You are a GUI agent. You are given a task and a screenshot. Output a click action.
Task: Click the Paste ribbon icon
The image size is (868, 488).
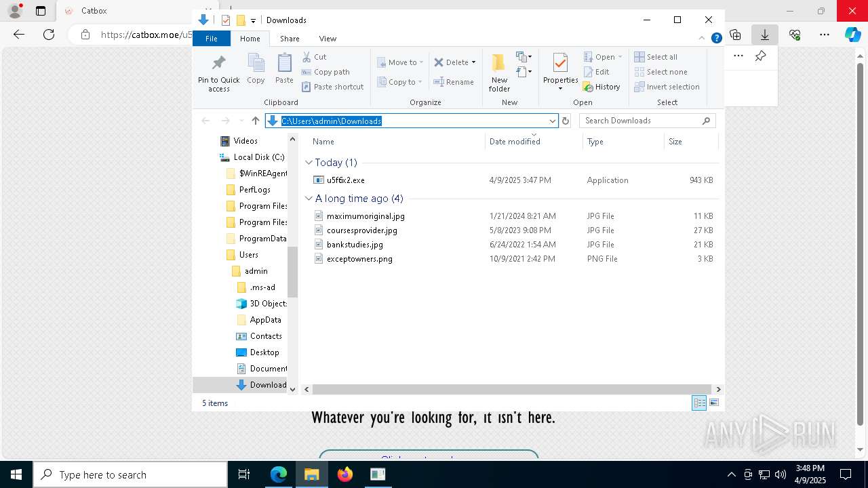[284, 69]
